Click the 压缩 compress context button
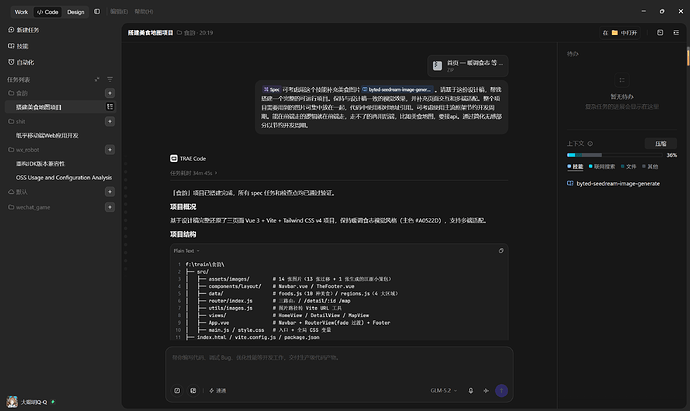Screen dimensions: 690x411 pyautogui.click(x=661, y=143)
